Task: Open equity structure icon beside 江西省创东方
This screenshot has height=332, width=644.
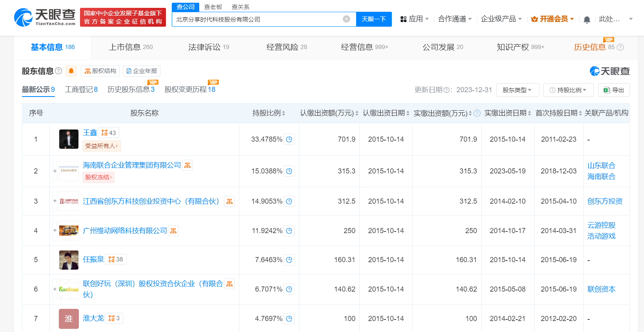Action: [x=229, y=201]
